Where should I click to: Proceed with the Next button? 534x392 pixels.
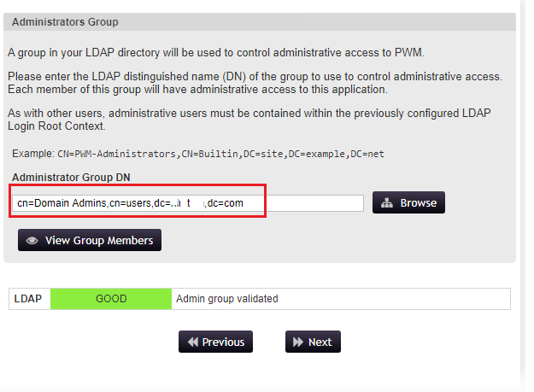click(x=313, y=342)
